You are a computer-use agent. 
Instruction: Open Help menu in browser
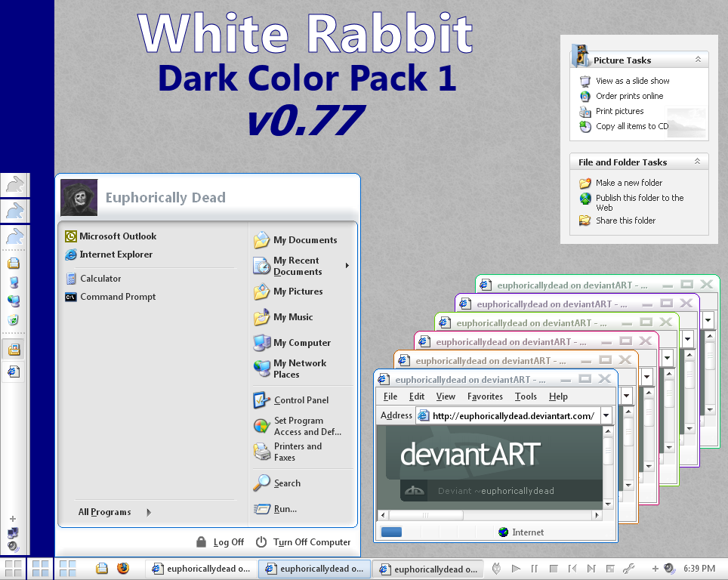(558, 396)
